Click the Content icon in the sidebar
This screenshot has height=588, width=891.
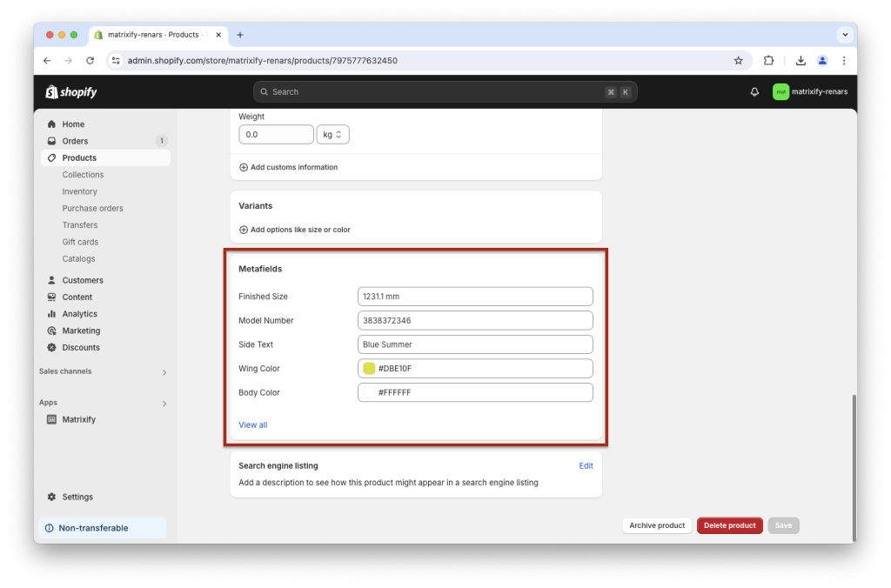52,297
